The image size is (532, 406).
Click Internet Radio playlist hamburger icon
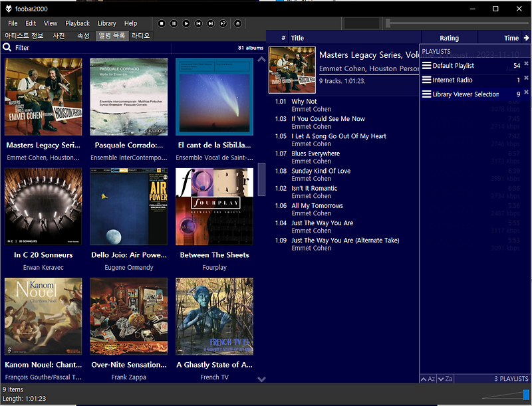pyautogui.click(x=426, y=80)
